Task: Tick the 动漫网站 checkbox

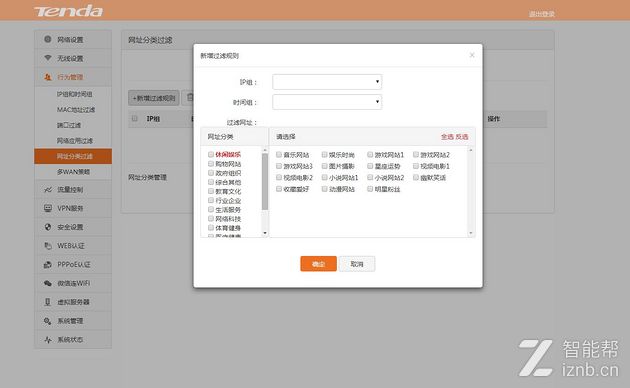Action: click(x=324, y=189)
